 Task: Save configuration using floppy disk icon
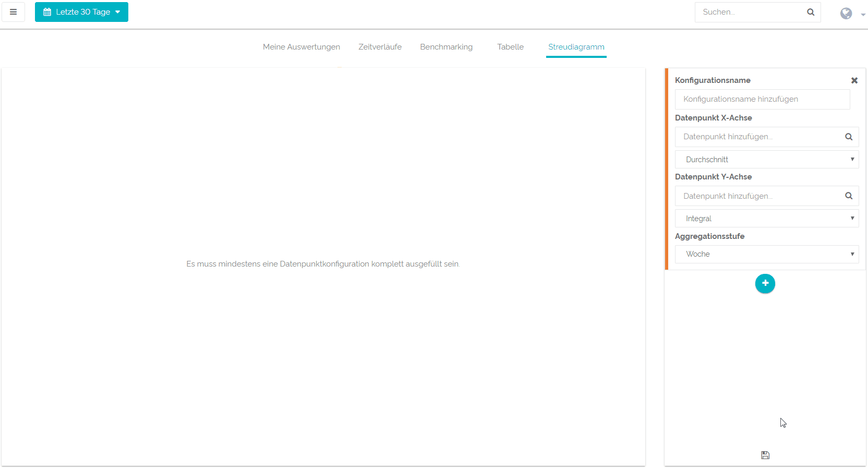[765, 455]
